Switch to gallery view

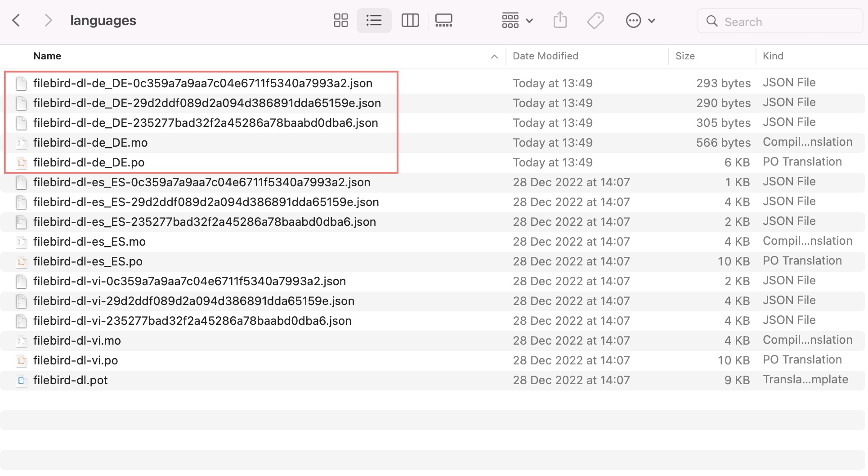(443, 21)
